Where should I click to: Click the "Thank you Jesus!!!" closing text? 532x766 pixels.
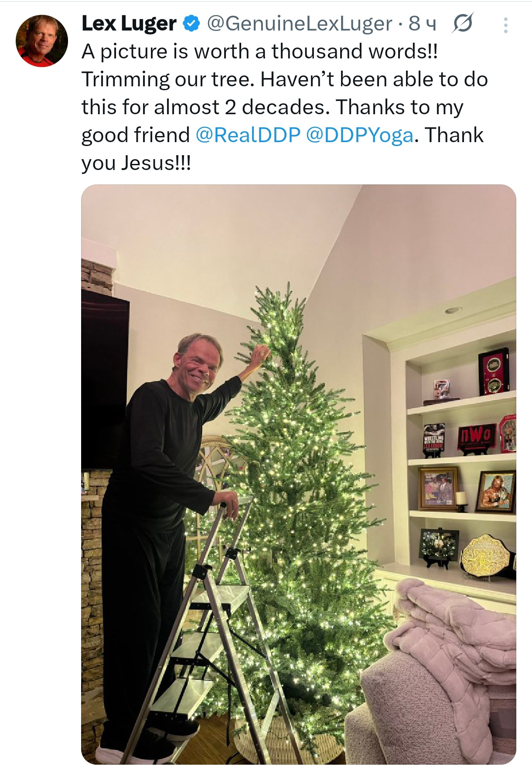[x=136, y=163]
